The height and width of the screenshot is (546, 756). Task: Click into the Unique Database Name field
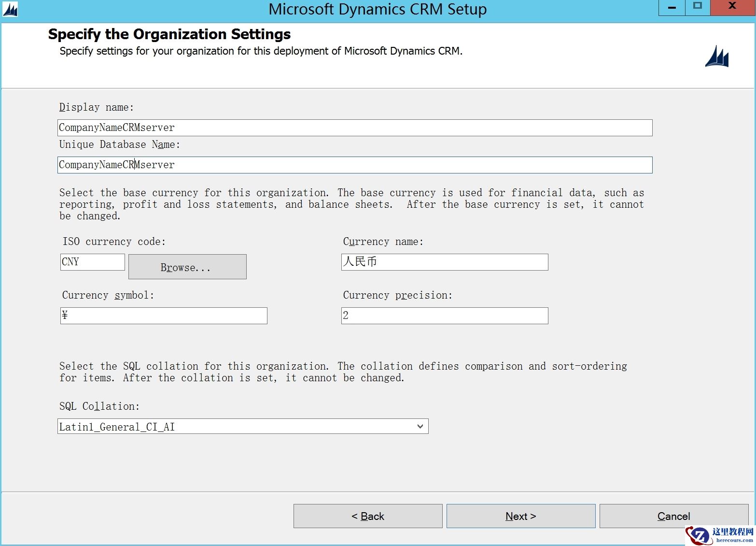pos(355,165)
